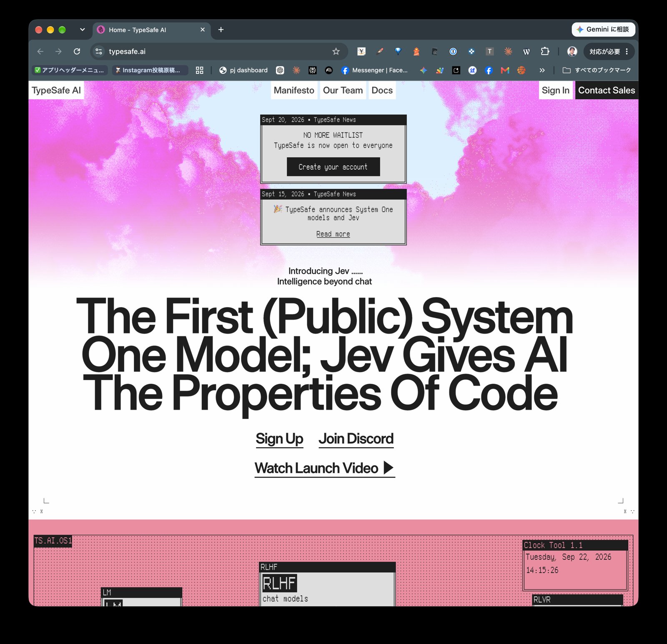Open the orange starburst bookmark in bookmarks bar
The height and width of the screenshot is (644, 667).
296,70
